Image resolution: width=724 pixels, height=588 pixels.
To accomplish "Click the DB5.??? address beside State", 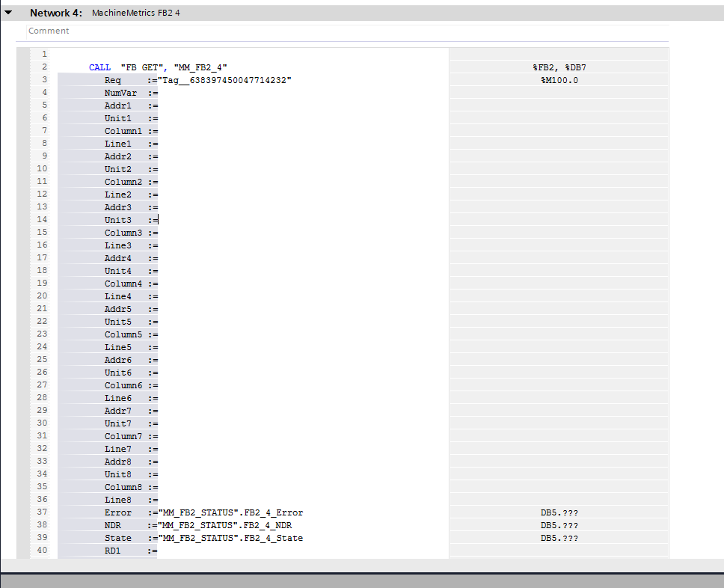I will click(x=559, y=538).
